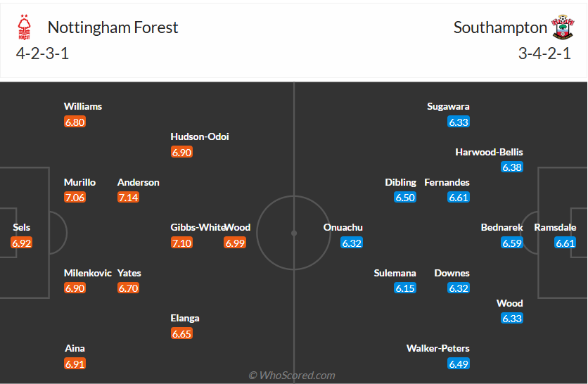
Task: Select Gibbs-White's player name
Action: 197,227
